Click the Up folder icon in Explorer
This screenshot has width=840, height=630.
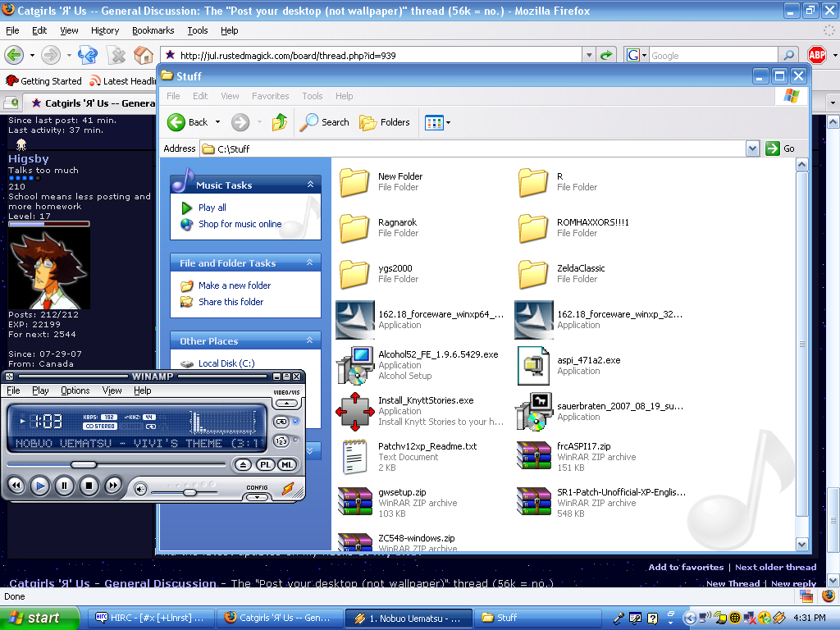tap(280, 122)
